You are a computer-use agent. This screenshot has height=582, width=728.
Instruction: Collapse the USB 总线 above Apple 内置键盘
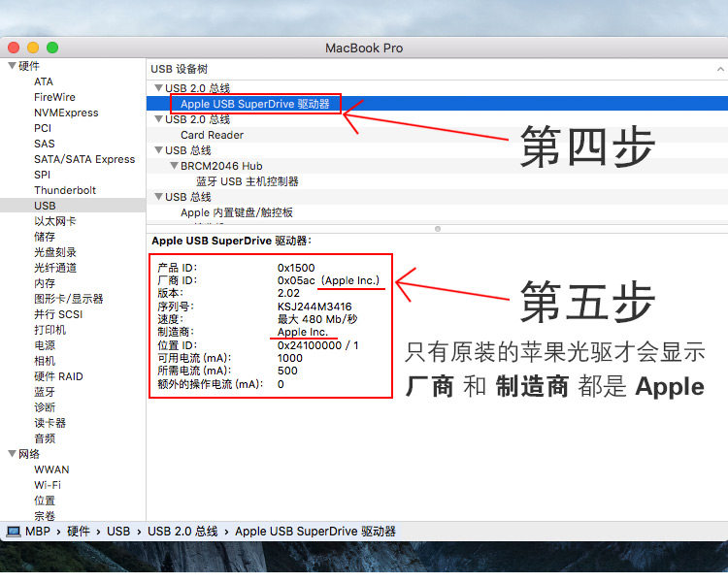(x=158, y=196)
